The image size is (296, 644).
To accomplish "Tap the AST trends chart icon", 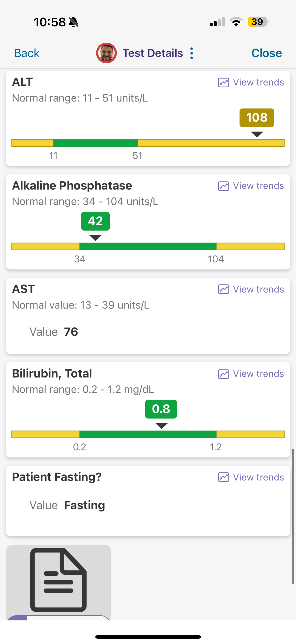I will point(223,289).
